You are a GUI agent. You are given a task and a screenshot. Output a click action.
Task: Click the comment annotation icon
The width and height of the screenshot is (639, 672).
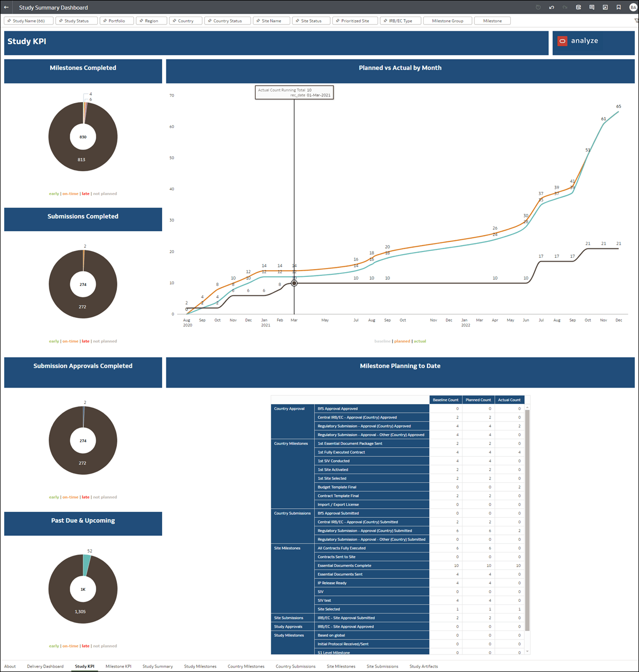pyautogui.click(x=592, y=7)
